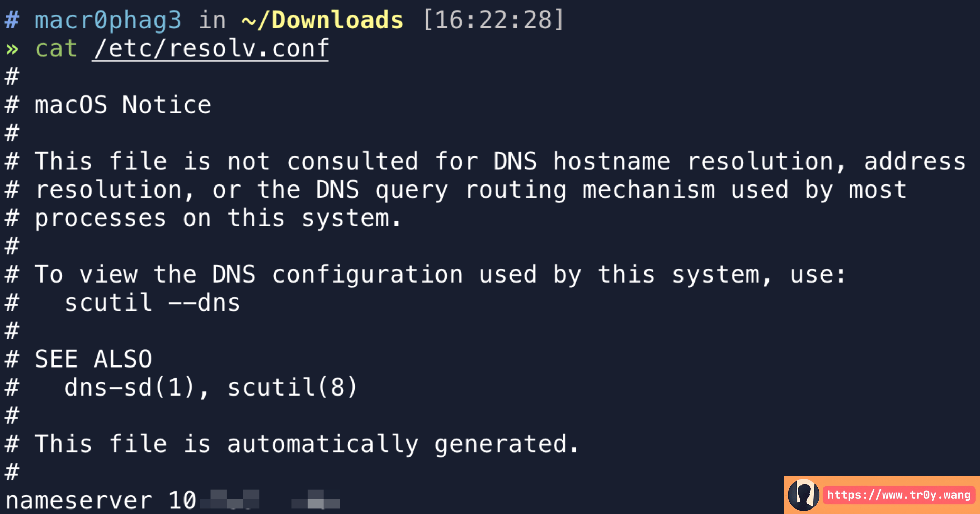Click the ~/Downloads directory in prompt
Image resolution: width=980 pixels, height=514 pixels.
pyautogui.click(x=322, y=20)
